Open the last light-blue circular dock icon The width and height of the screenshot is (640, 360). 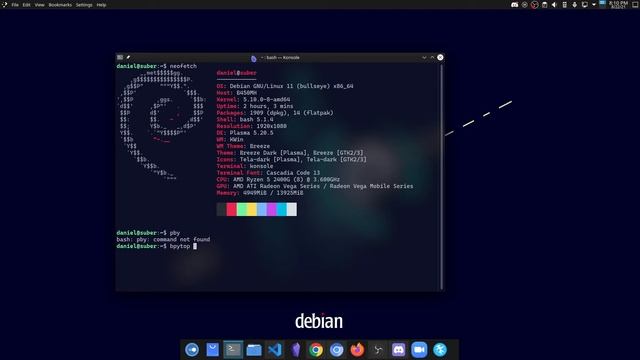440,350
